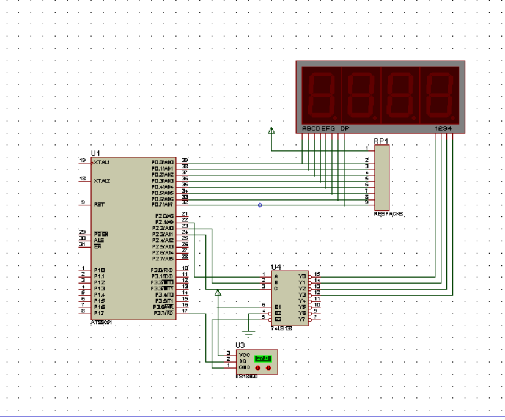Click the AT89C51 part name label
Screen dimensions: 505x420
click(101, 322)
